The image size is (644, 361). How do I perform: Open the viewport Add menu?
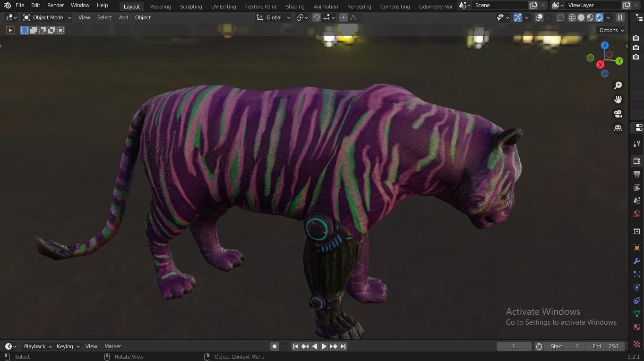click(x=123, y=17)
